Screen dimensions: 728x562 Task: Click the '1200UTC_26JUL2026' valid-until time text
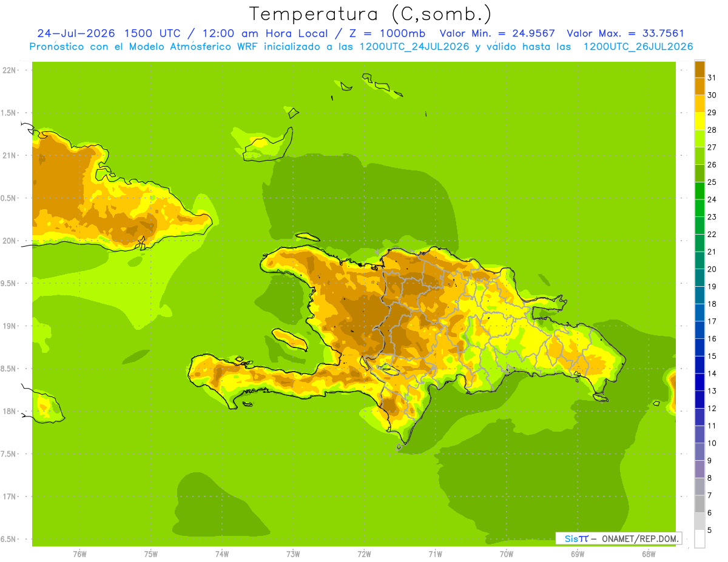(x=638, y=47)
